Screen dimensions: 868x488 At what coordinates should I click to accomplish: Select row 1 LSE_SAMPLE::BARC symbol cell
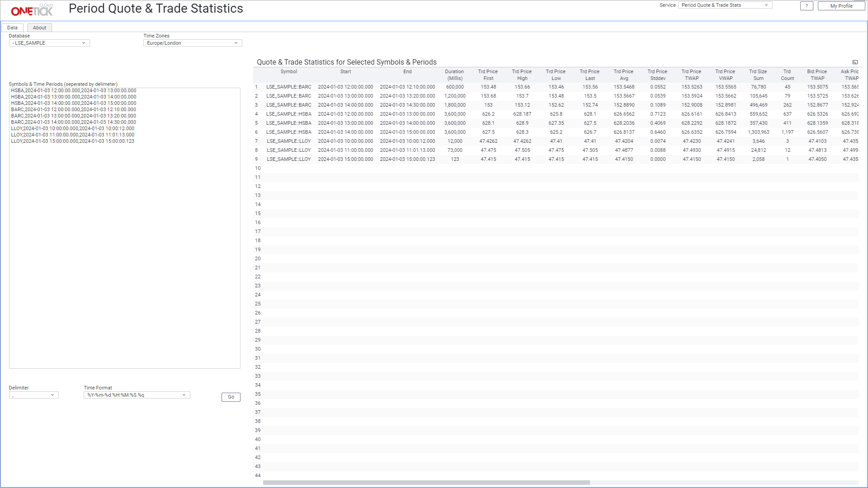(x=288, y=87)
